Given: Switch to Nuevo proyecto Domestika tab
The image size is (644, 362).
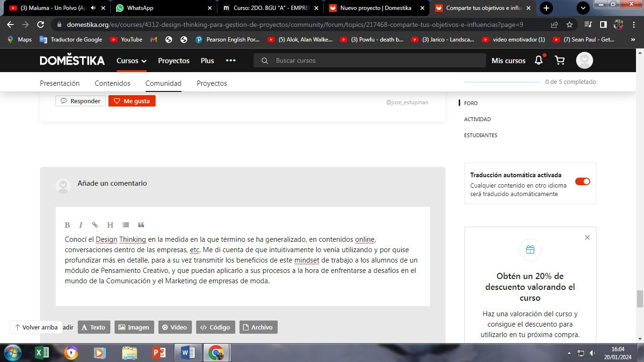Looking at the screenshot, I should click(x=376, y=8).
